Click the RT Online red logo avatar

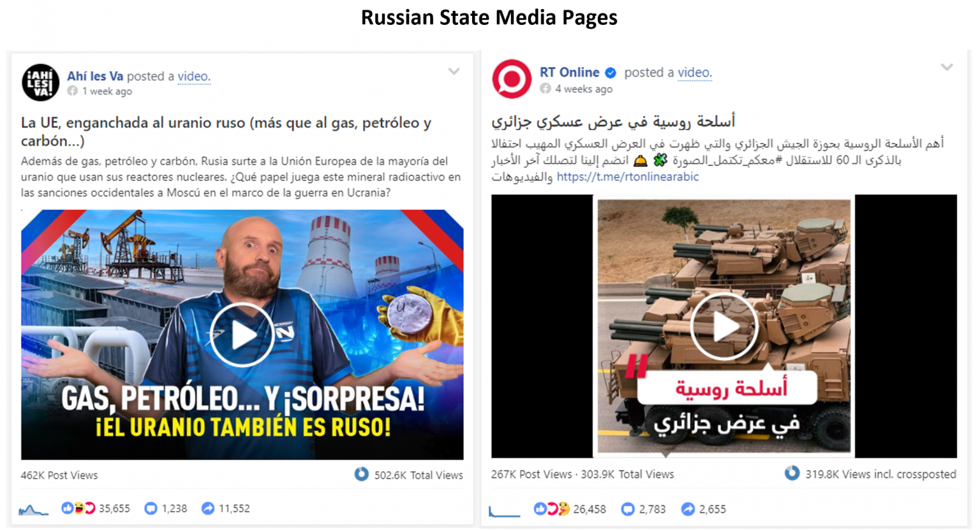tap(512, 79)
